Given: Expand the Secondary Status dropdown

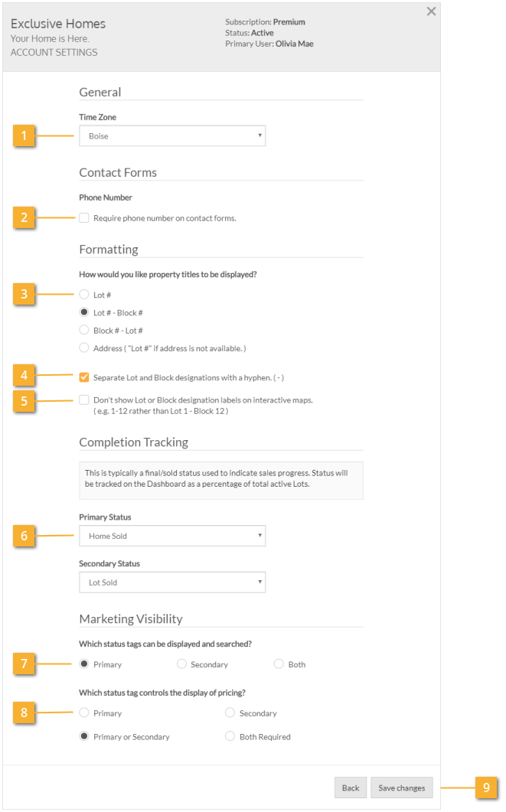Looking at the screenshot, I should pyautogui.click(x=172, y=582).
